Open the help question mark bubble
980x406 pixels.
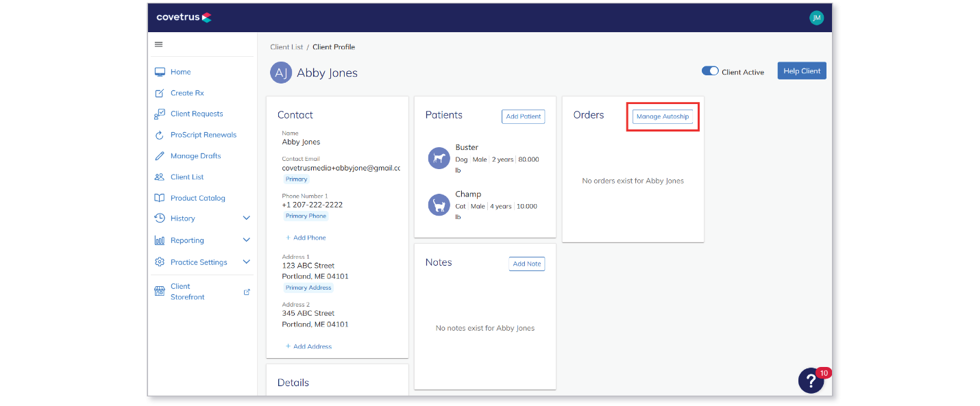point(811,380)
